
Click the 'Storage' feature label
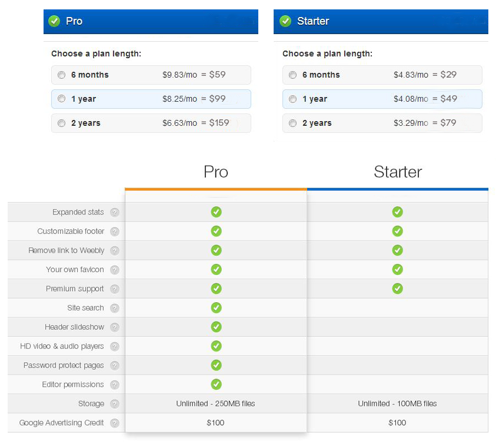pyautogui.click(x=91, y=404)
